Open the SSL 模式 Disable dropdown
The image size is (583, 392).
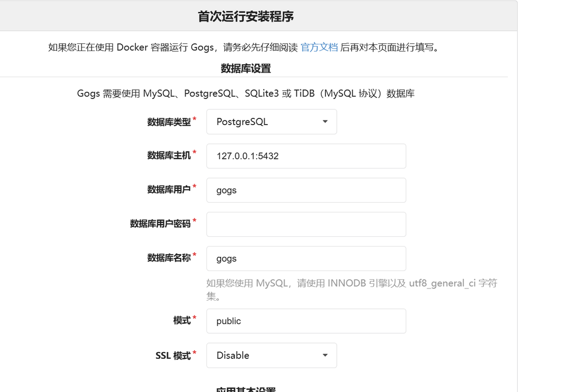click(x=271, y=355)
